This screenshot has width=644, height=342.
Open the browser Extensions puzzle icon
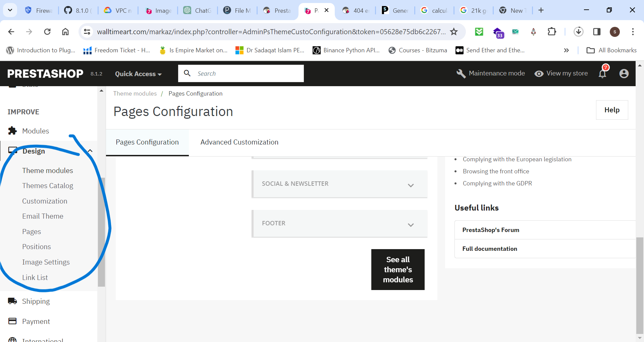pyautogui.click(x=552, y=32)
